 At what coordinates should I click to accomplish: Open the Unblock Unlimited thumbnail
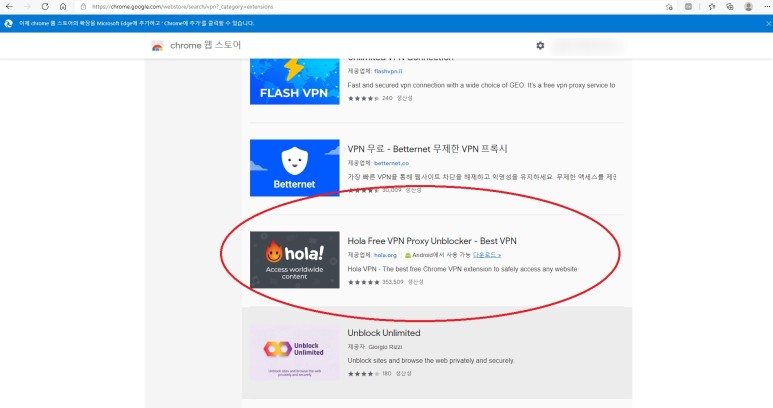point(294,353)
